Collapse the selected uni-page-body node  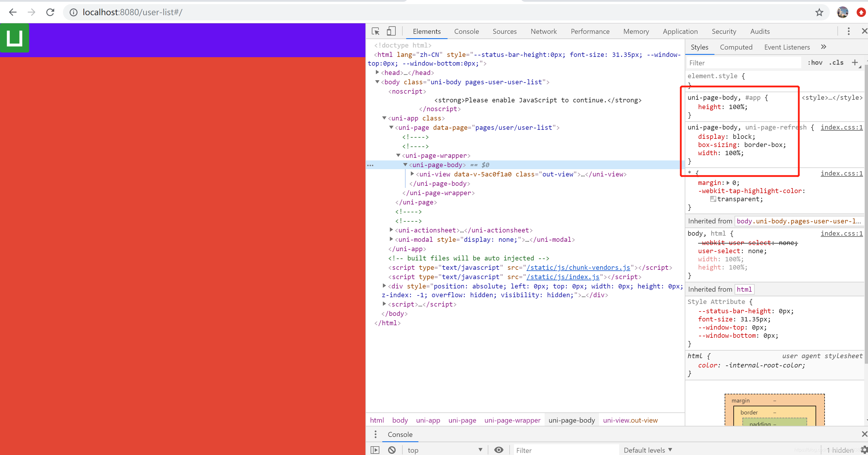[405, 164]
